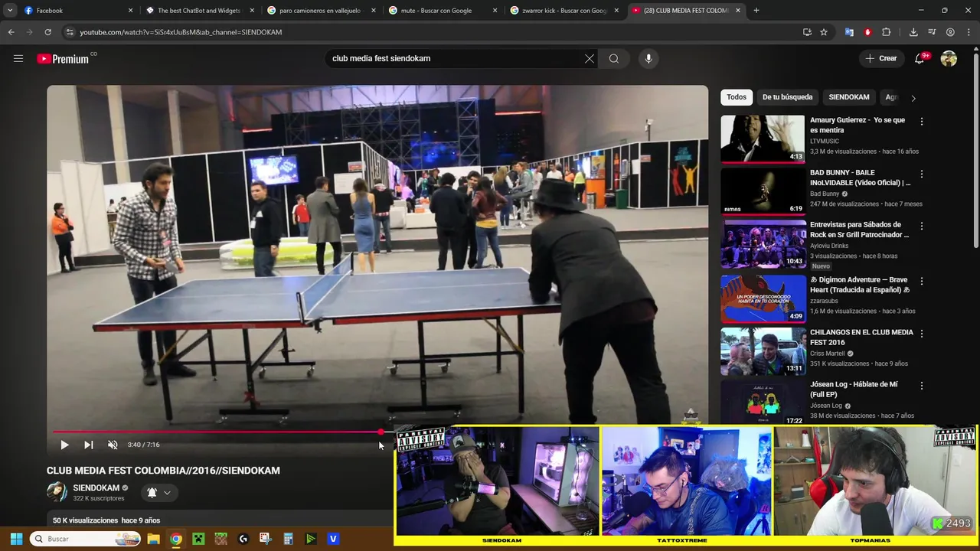This screenshot has height=551, width=980.
Task: Open the red hand ad-blocker extension icon
Action: coord(867,32)
